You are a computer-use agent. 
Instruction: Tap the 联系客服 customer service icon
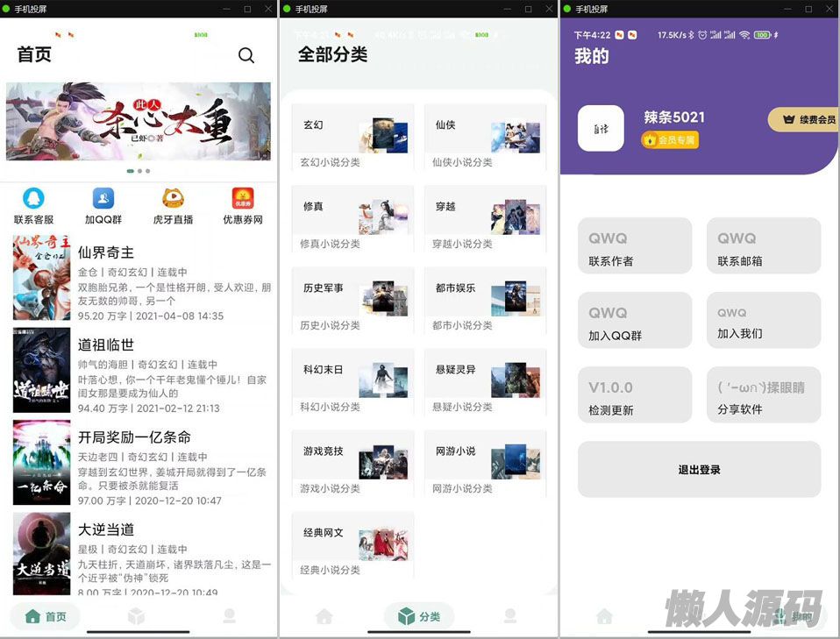click(x=34, y=199)
